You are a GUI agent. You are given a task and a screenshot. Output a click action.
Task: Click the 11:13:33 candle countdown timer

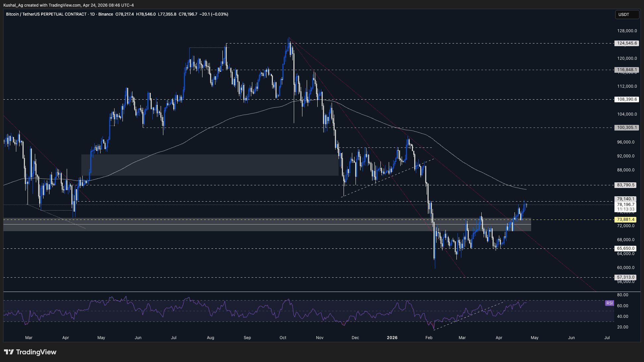click(x=626, y=210)
